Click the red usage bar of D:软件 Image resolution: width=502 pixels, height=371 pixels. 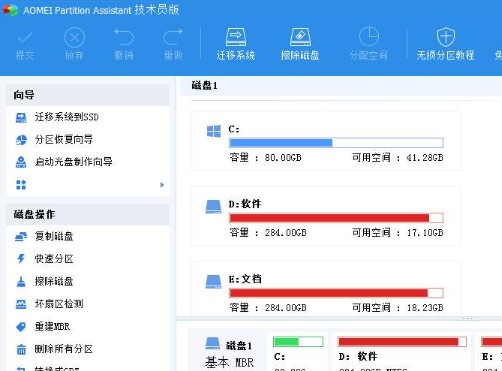coord(336,218)
